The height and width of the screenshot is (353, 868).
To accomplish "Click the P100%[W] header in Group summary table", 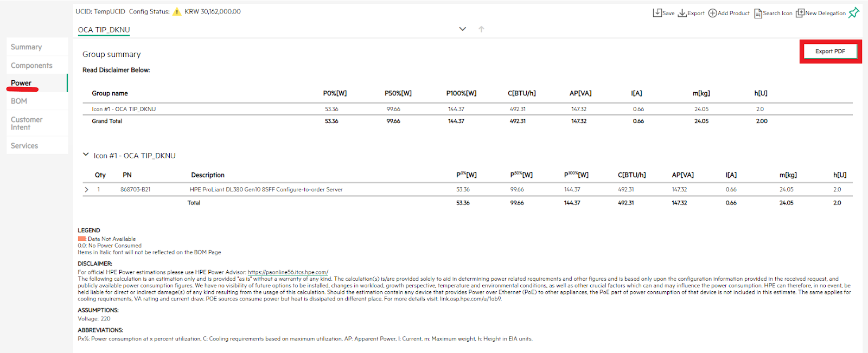I will 461,93.
